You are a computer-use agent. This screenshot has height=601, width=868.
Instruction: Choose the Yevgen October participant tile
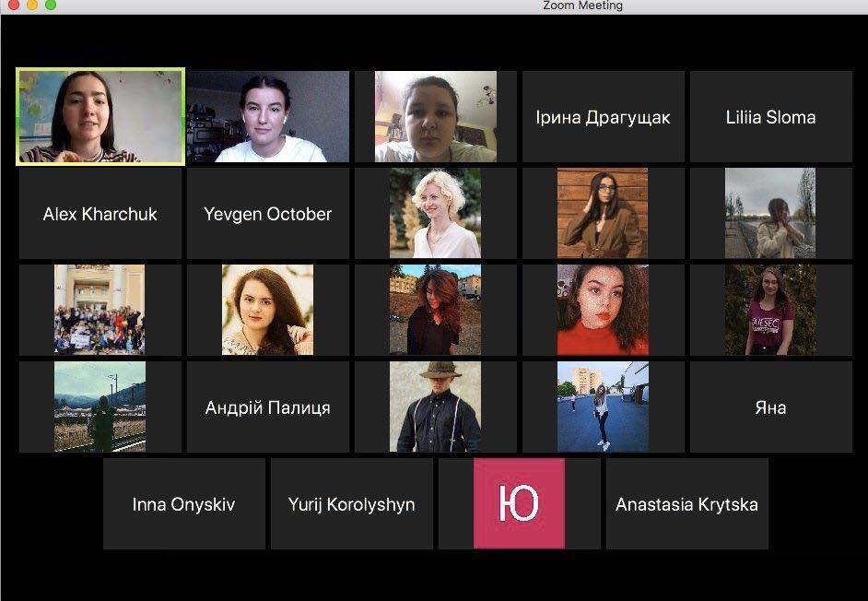tap(268, 214)
